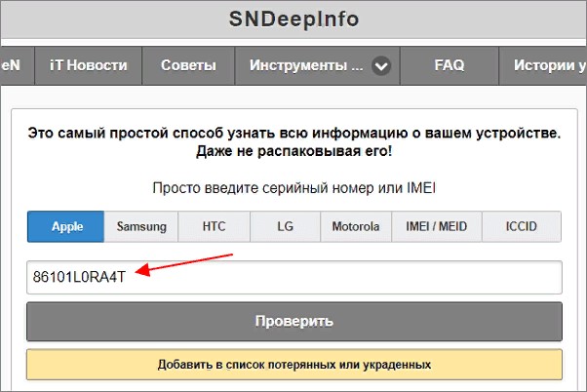Open the Инструменты dropdown chevron icon
The width and height of the screenshot is (587, 392).
pos(381,66)
